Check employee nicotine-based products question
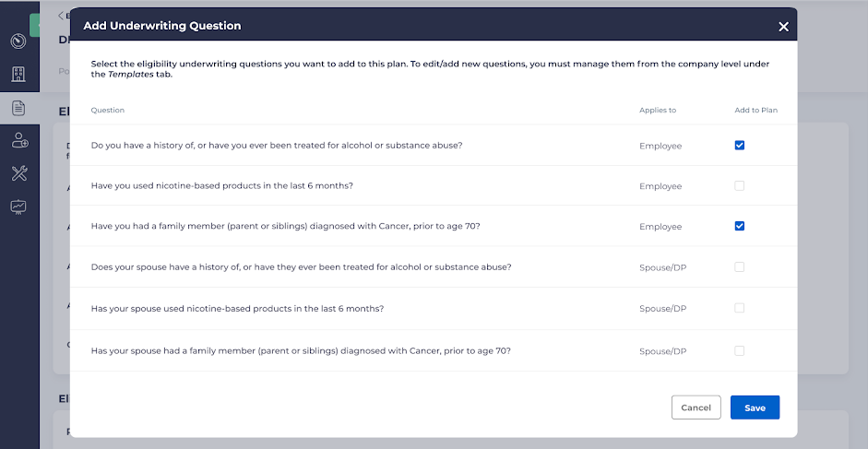Image resolution: width=868 pixels, height=449 pixels. coord(740,185)
